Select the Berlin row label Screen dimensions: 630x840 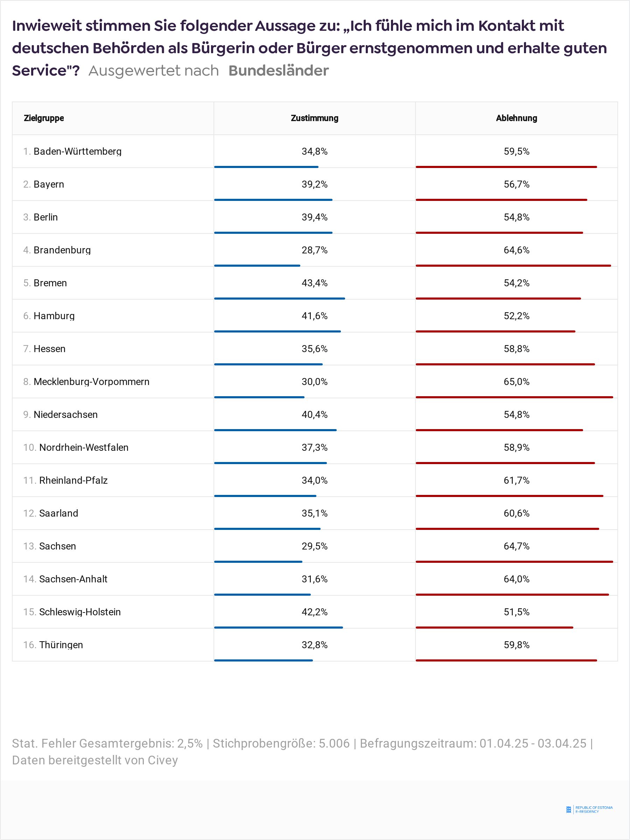45,217
